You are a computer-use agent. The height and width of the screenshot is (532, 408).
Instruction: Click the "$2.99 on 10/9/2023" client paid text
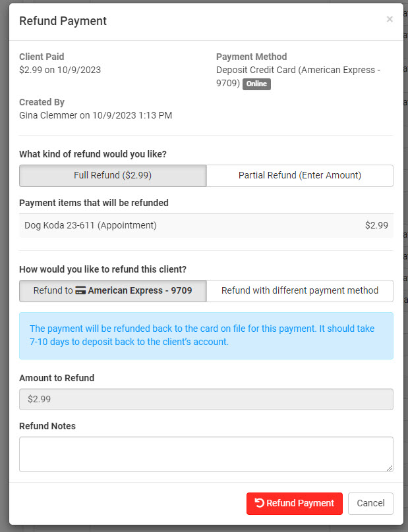point(60,70)
